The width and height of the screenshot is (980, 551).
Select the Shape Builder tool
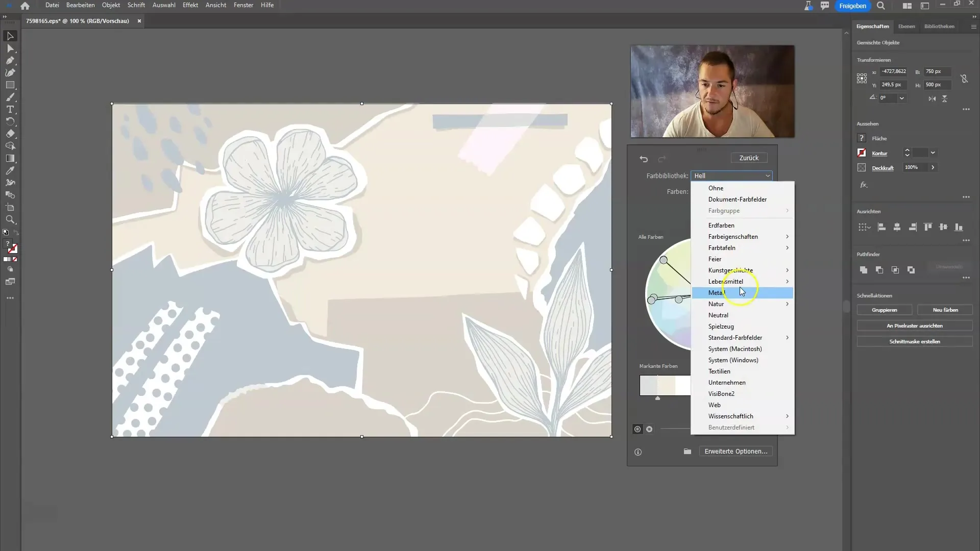pos(10,146)
